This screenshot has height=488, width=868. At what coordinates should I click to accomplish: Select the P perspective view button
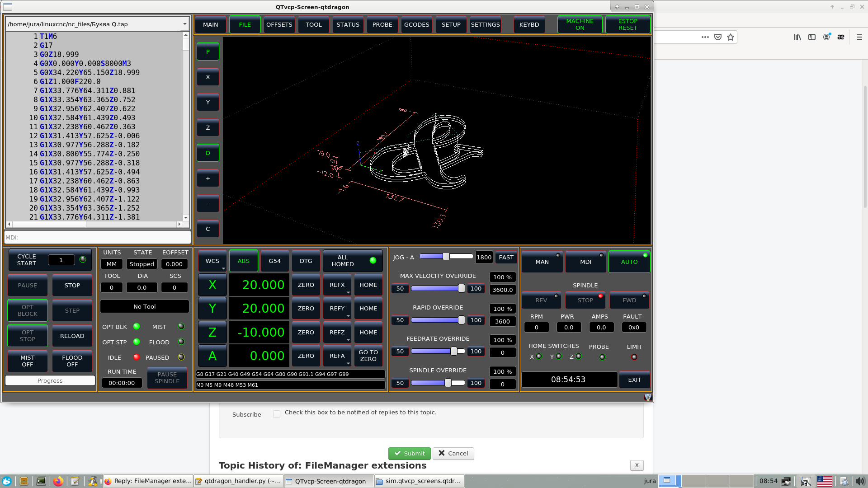pos(208,52)
